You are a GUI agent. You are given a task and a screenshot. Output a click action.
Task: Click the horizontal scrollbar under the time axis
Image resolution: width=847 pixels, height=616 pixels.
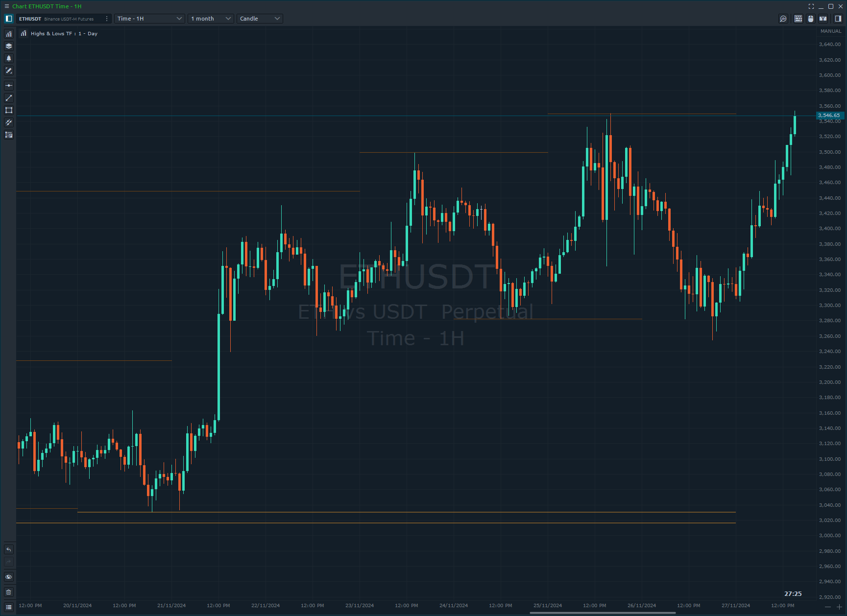tap(603, 613)
